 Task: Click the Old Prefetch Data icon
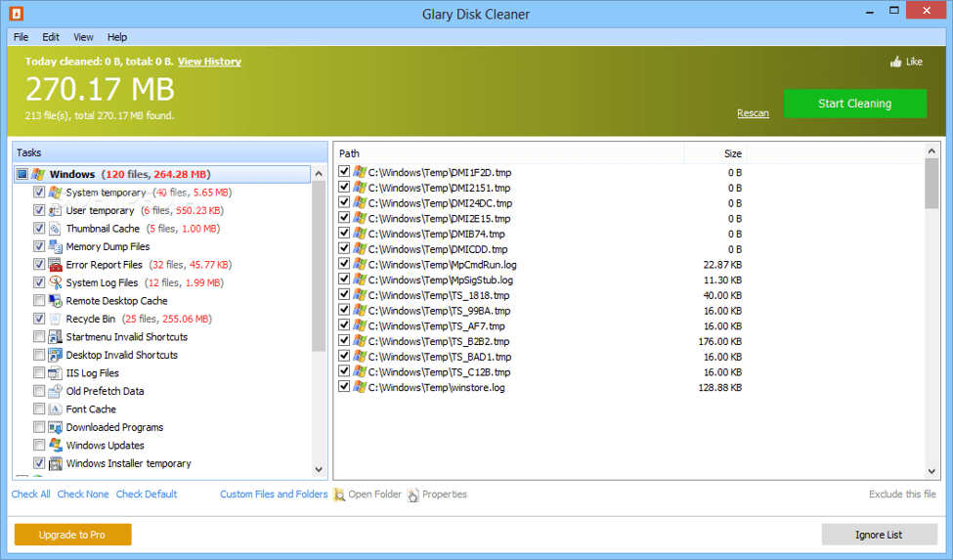[56, 391]
